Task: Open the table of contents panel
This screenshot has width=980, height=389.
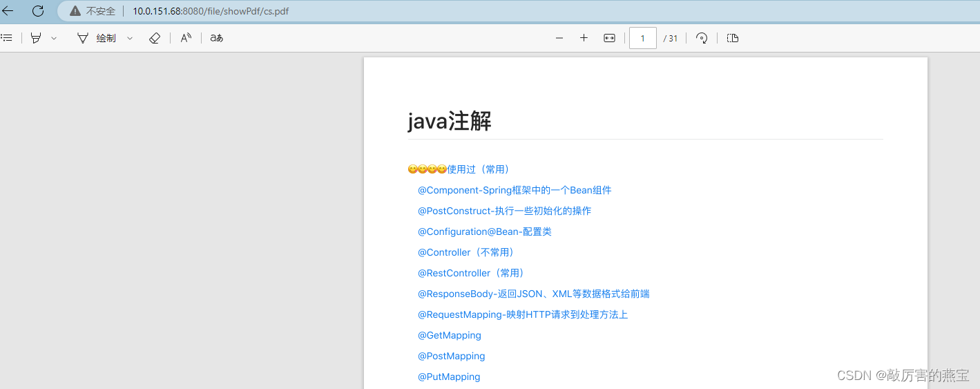Action: (6, 38)
